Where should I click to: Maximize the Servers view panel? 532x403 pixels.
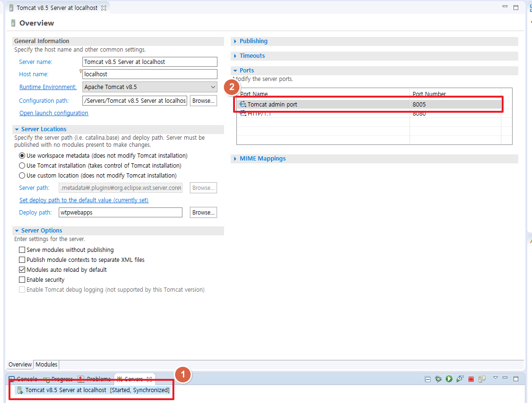(x=516, y=378)
